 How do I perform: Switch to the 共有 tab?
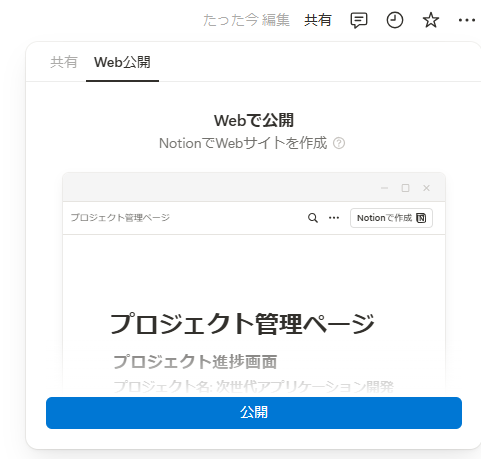tap(64, 62)
